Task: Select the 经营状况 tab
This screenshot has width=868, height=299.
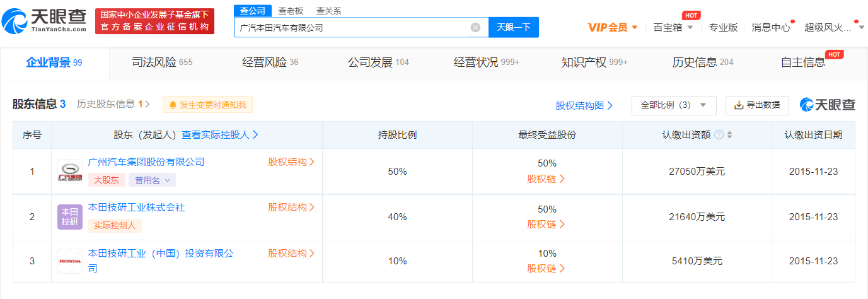Action: coord(486,62)
